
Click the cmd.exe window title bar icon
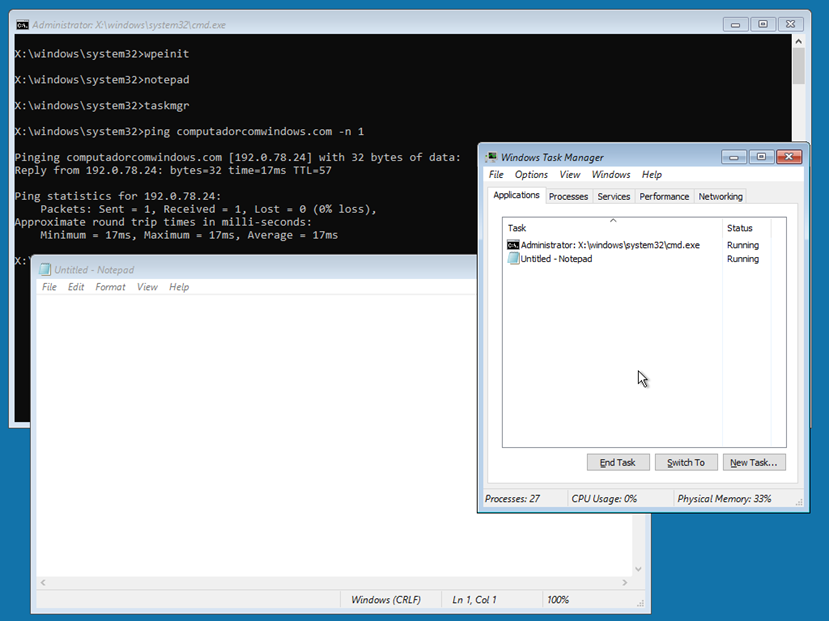pyautogui.click(x=22, y=24)
